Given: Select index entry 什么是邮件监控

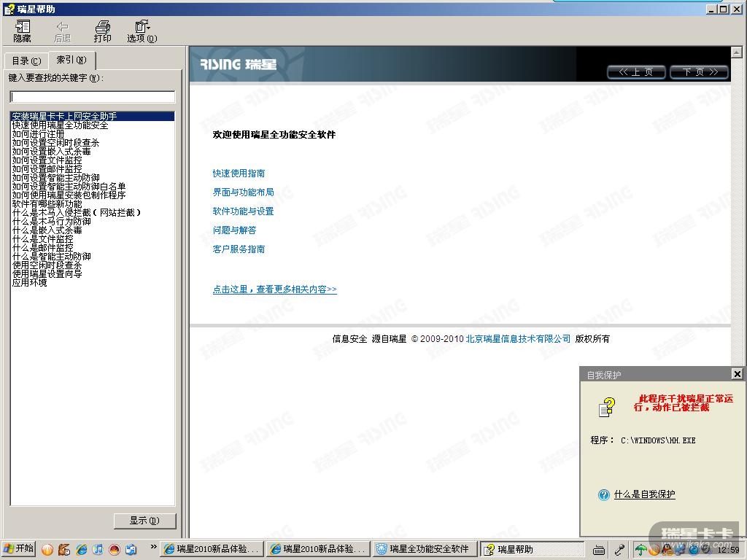Looking at the screenshot, I should [42, 248].
